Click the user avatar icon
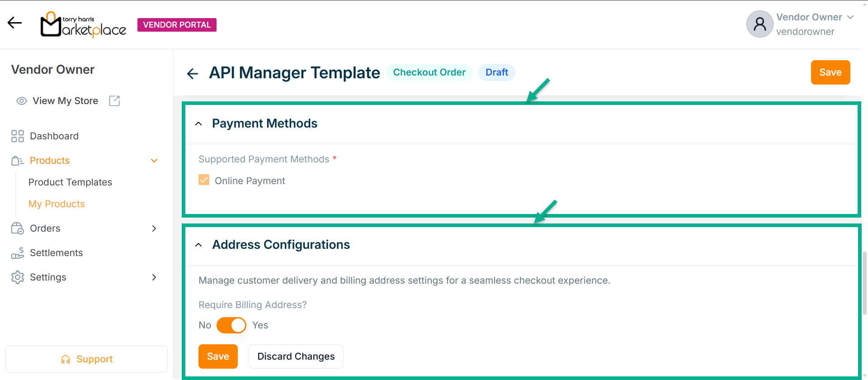The width and height of the screenshot is (868, 380). coord(759,24)
